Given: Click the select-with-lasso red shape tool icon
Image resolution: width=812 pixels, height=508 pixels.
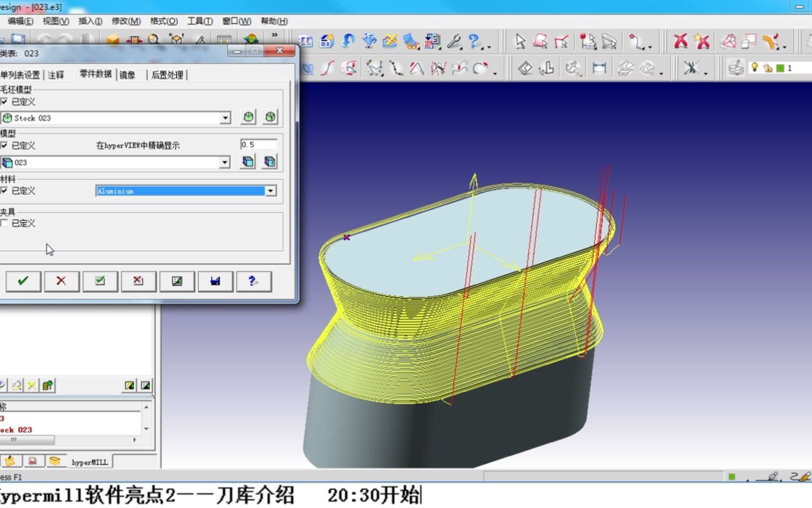Looking at the screenshot, I should 540,41.
